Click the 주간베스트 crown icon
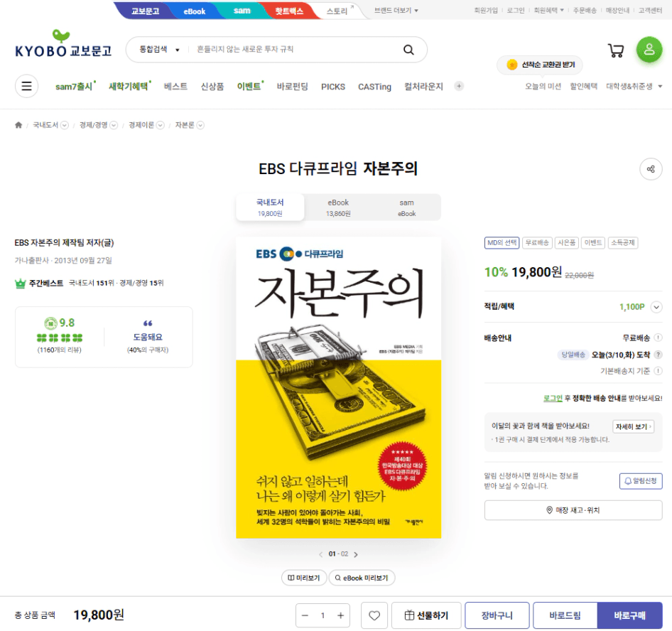The image size is (672, 631). point(20,284)
